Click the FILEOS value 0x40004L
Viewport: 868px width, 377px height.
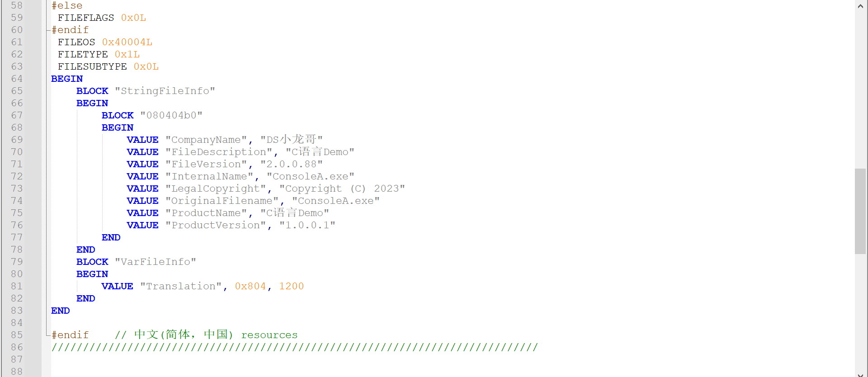[127, 42]
